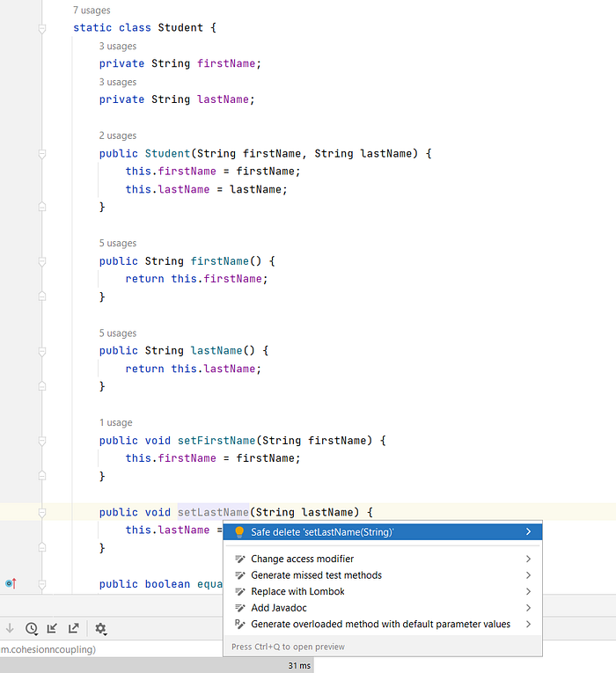Collapse the Student class fold marker

(x=42, y=29)
